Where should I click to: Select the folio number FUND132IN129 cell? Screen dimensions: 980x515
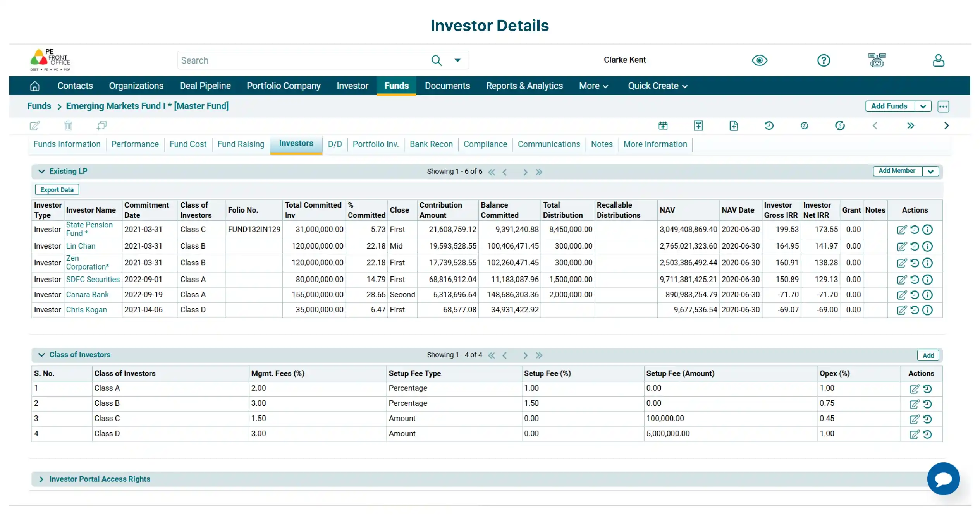(x=254, y=229)
